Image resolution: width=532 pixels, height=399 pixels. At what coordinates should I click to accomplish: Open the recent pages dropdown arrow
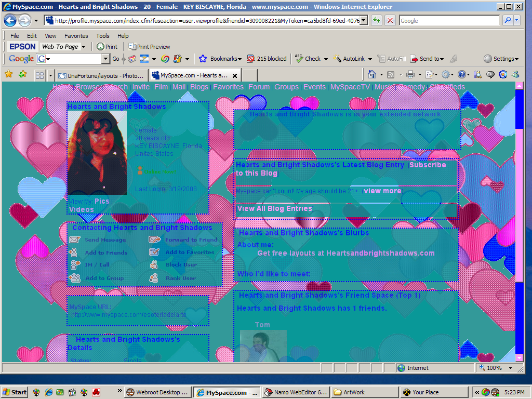point(36,21)
